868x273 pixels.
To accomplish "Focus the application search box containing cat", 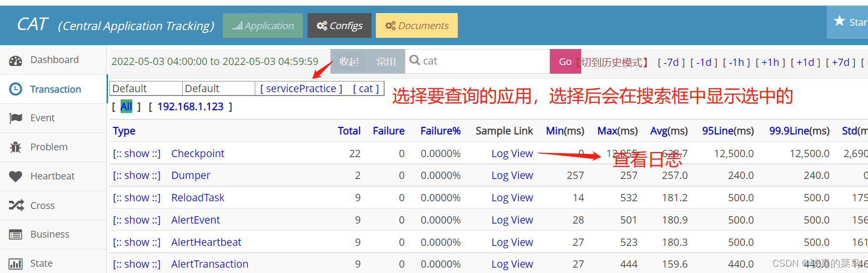I will [477, 62].
